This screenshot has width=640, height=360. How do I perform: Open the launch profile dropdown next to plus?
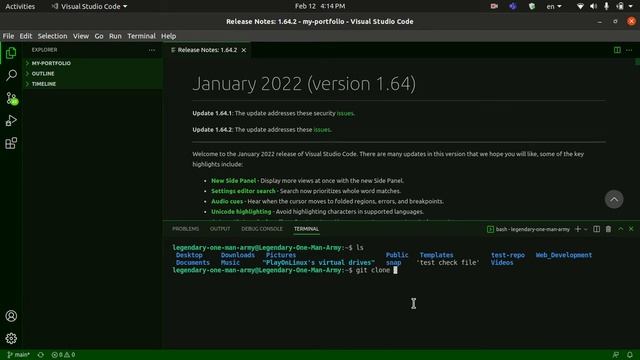pyautogui.click(x=585, y=229)
